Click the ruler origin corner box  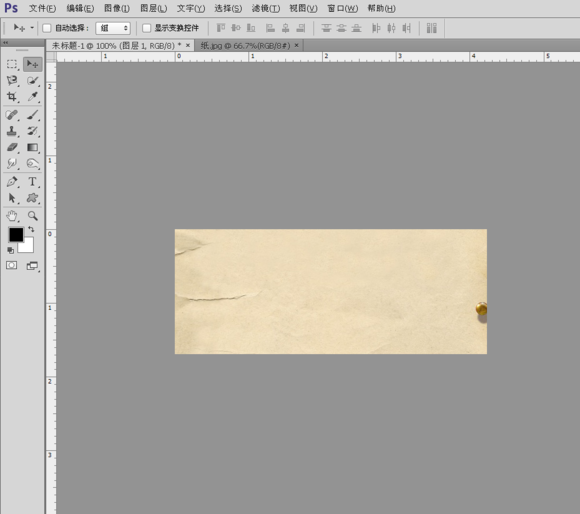(x=51, y=57)
